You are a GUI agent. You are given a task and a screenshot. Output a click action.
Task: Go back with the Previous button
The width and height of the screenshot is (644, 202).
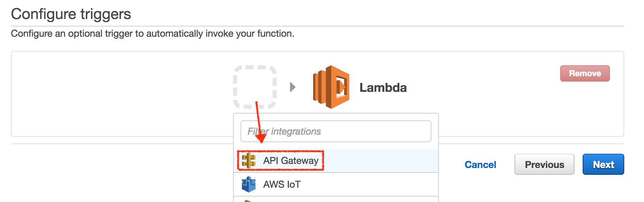(x=544, y=165)
